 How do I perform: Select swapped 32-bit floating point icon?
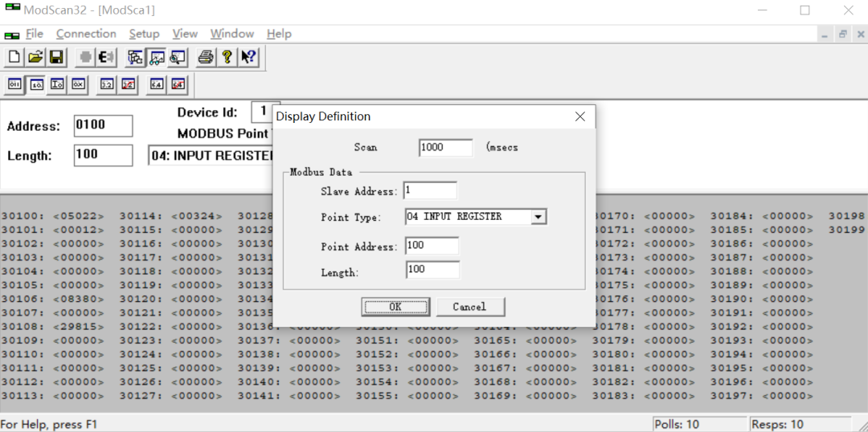[x=128, y=84]
